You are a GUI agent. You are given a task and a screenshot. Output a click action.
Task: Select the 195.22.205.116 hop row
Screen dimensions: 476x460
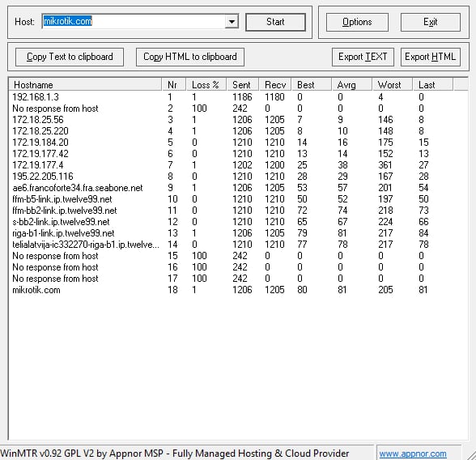[x=238, y=177]
